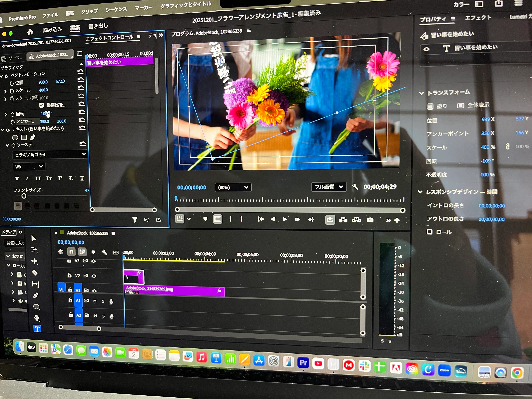Open the クリップ menu
This screenshot has height=399, width=532.
[89, 11]
